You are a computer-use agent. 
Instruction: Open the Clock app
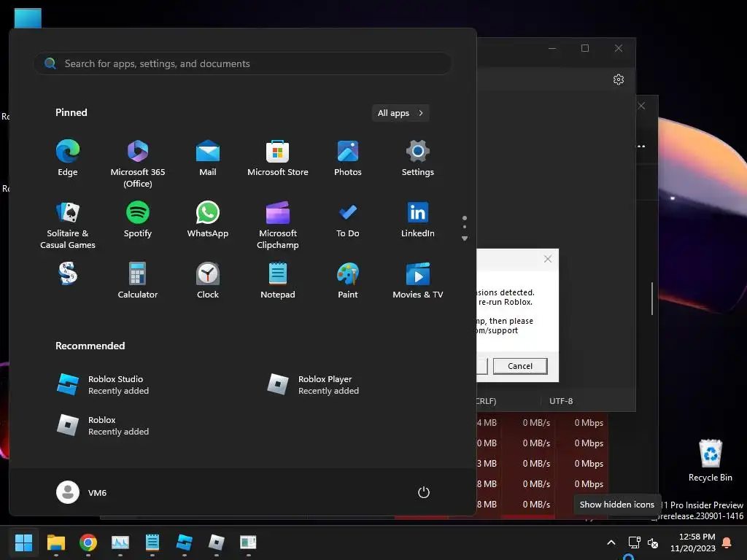pos(208,281)
